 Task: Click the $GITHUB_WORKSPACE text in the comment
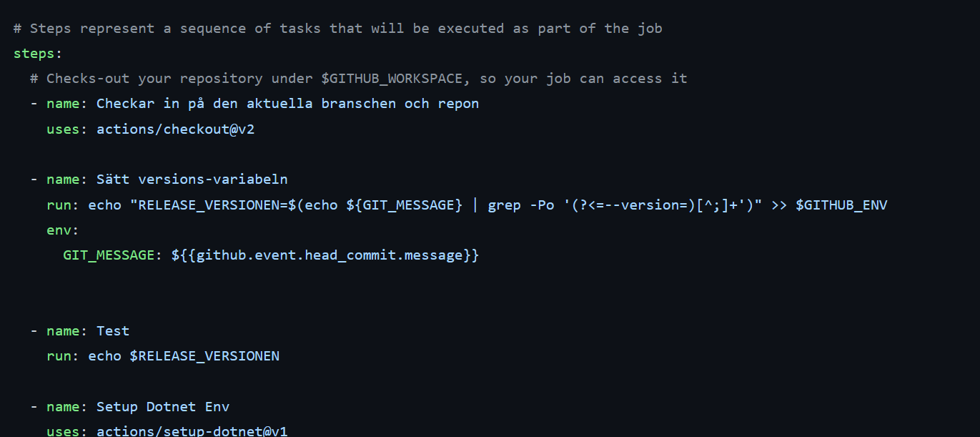click(387, 79)
